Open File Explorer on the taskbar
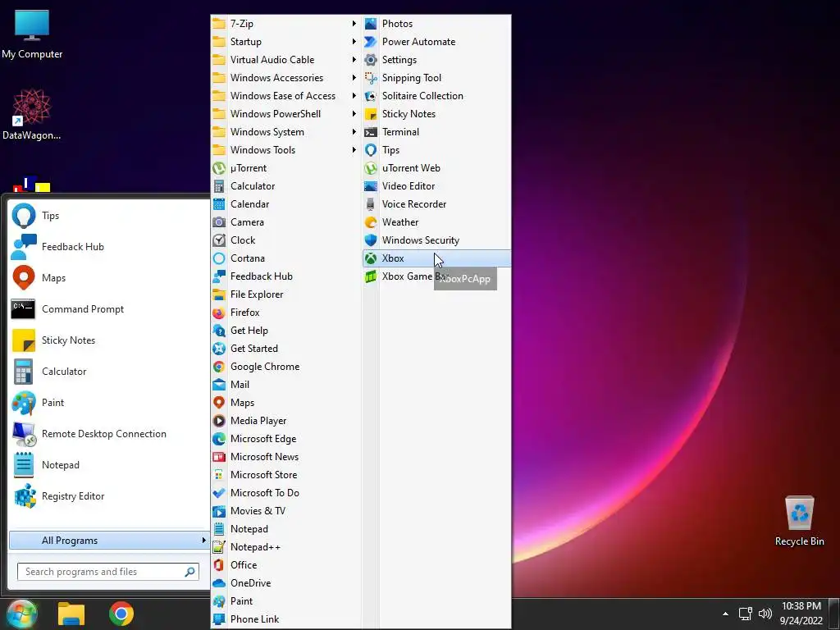Image resolution: width=840 pixels, height=630 pixels. [71, 614]
